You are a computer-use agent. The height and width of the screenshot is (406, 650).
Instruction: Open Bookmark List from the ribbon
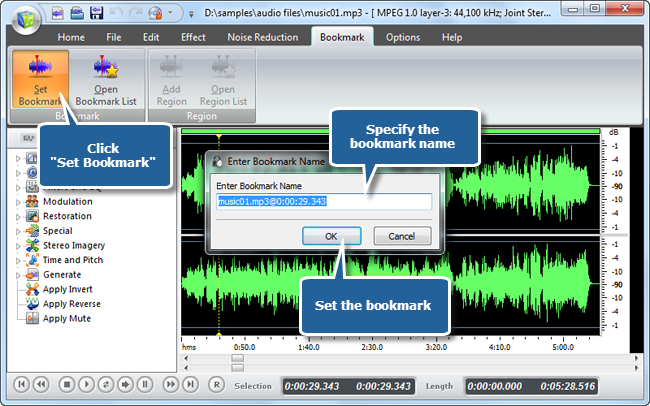[106, 79]
